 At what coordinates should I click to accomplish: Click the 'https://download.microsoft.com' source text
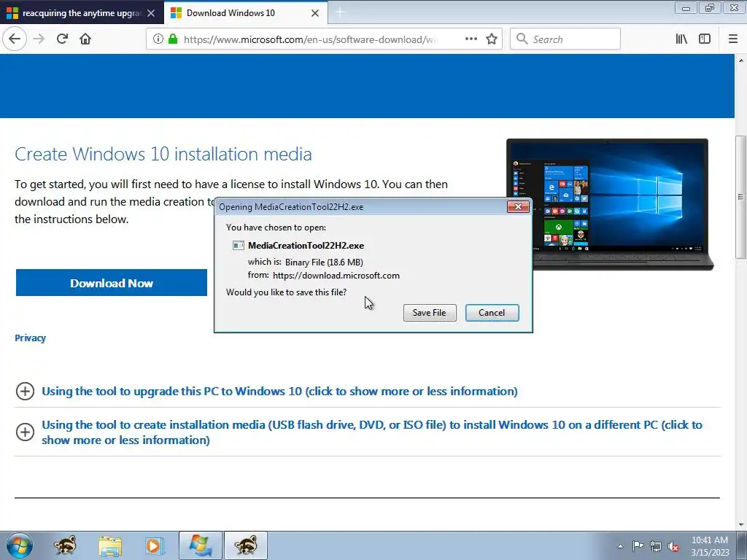click(x=336, y=276)
